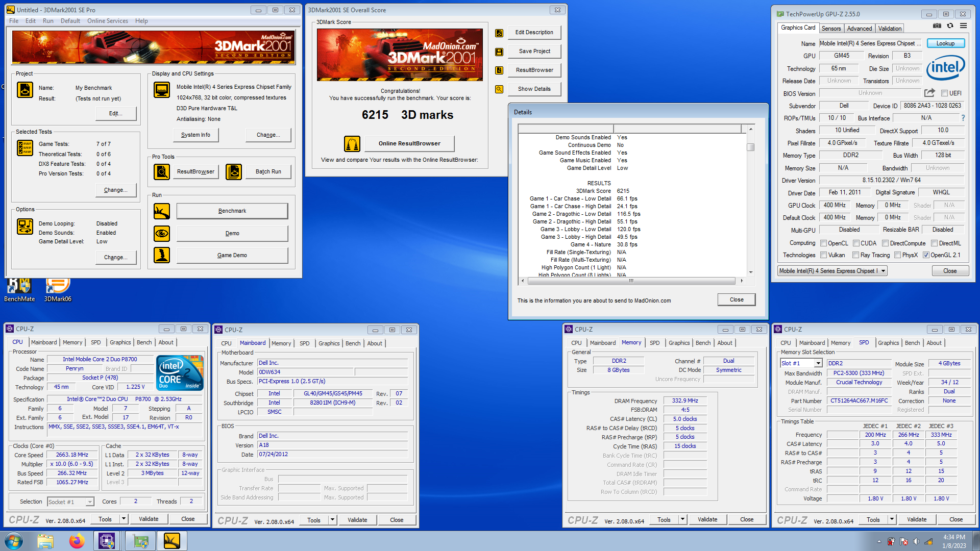Click the Details list scroll-down arrow
The image size is (980, 551).
(x=750, y=272)
